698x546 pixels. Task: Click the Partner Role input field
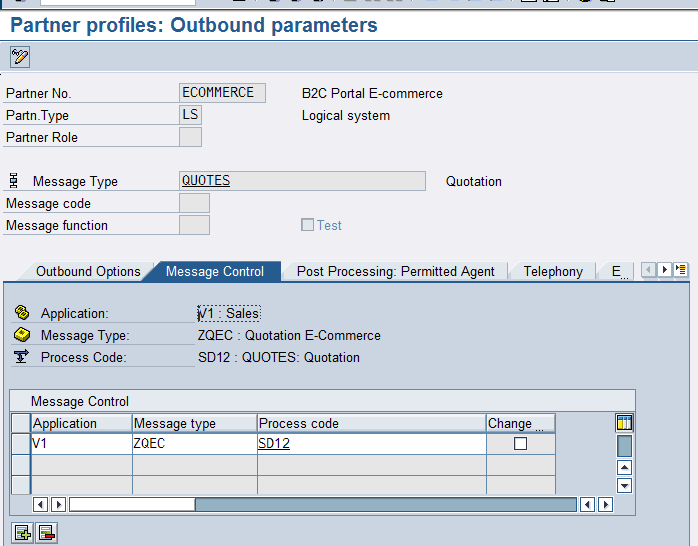point(190,137)
